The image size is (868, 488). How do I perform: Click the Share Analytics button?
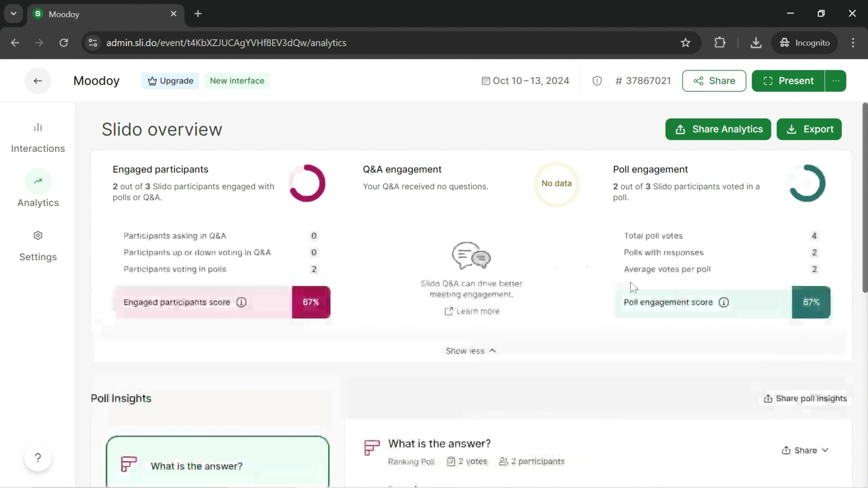718,129
